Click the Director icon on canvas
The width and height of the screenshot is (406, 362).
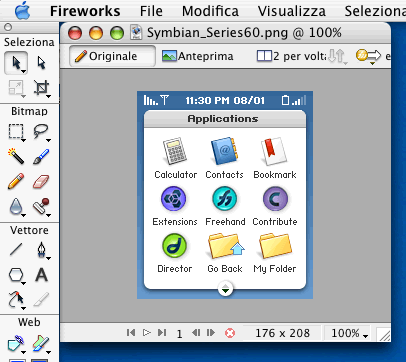click(x=174, y=246)
